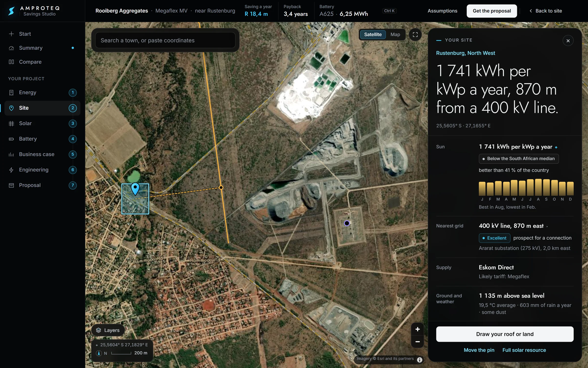The height and width of the screenshot is (368, 588).
Task: Open the Summary section
Action: click(42, 48)
